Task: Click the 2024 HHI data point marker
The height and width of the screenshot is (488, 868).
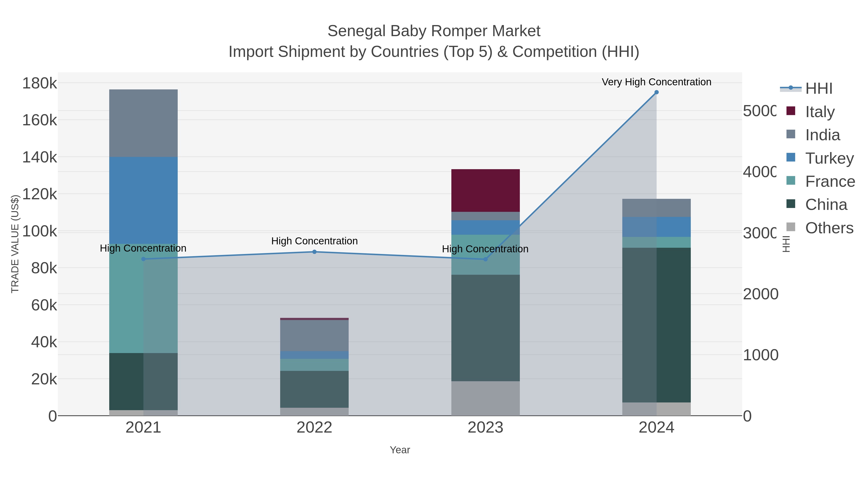Action: [656, 92]
